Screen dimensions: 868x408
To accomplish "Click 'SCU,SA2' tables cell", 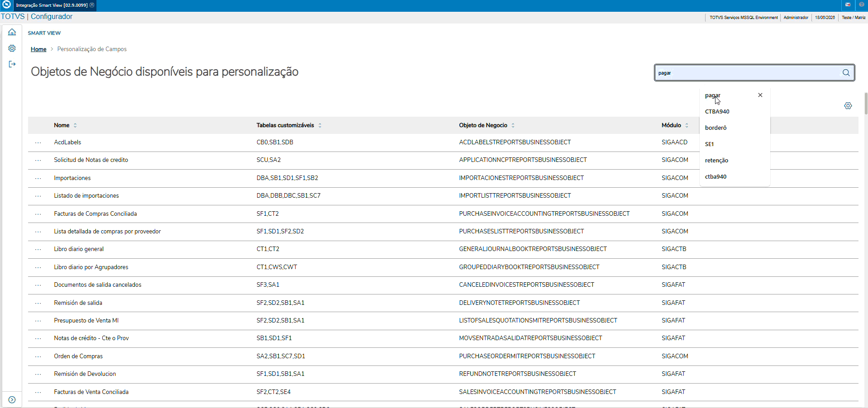I will (268, 160).
